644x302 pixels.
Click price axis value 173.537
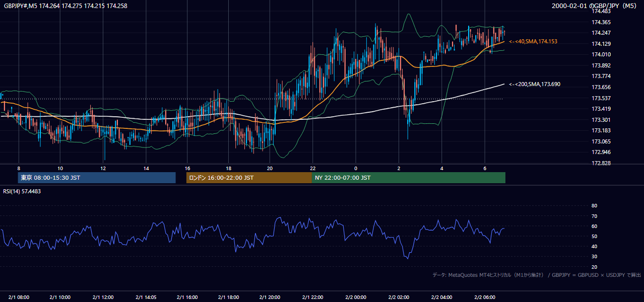601,98
